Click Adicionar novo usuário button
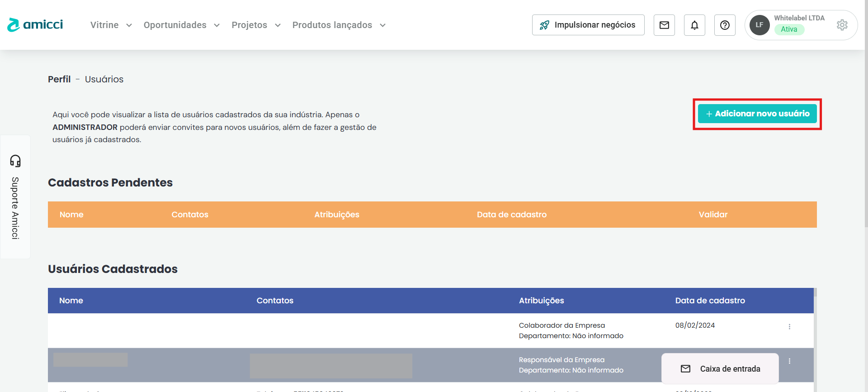 tap(757, 114)
